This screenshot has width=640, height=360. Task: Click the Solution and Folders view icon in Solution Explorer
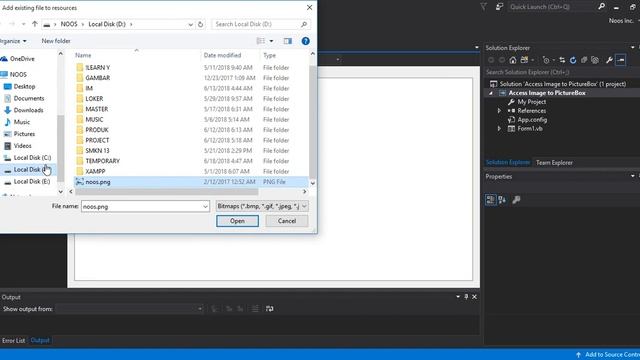click(524, 60)
